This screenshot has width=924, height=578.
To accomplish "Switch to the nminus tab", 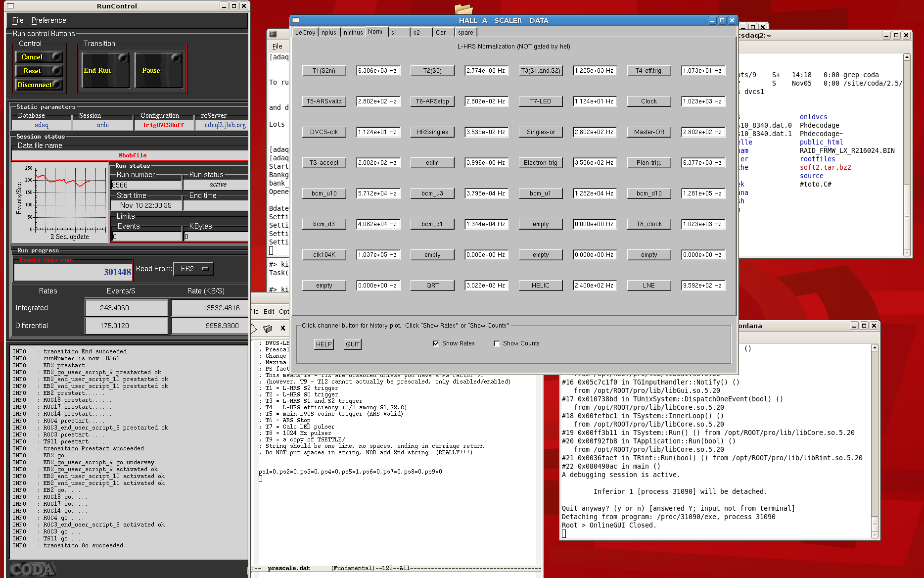I will (353, 33).
